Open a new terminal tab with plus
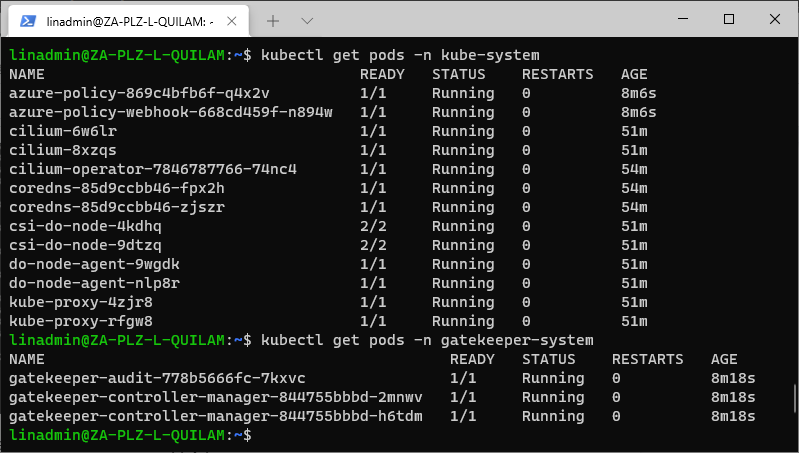The image size is (799, 453). coord(273,21)
